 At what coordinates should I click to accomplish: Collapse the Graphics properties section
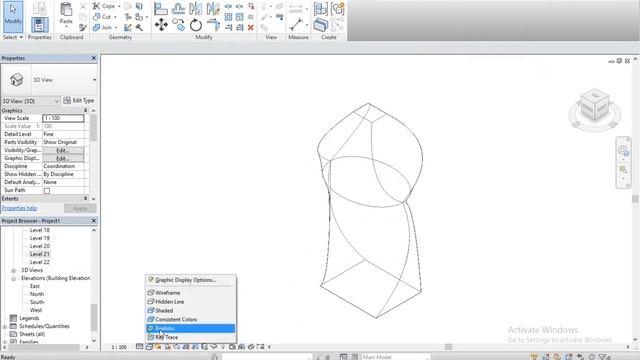(x=86, y=111)
